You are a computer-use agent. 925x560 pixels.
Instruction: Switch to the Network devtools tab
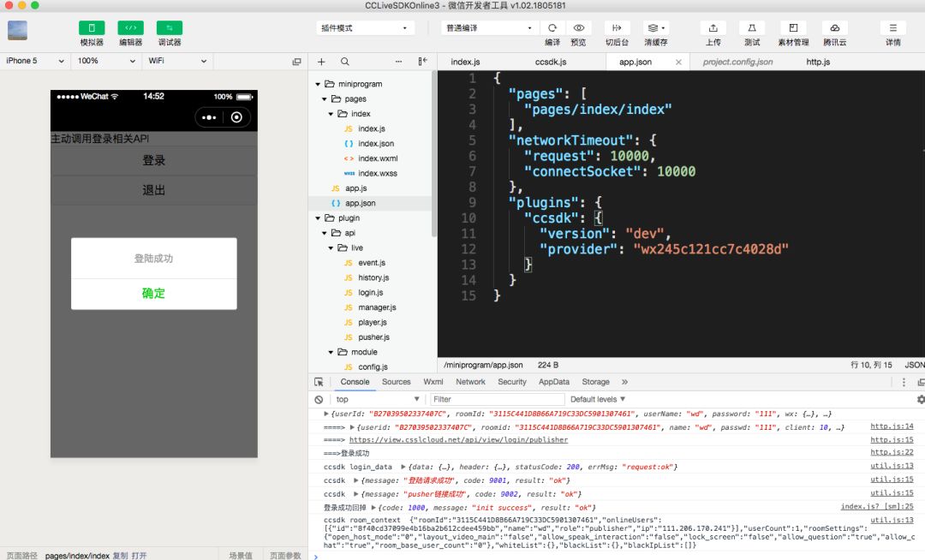[470, 382]
